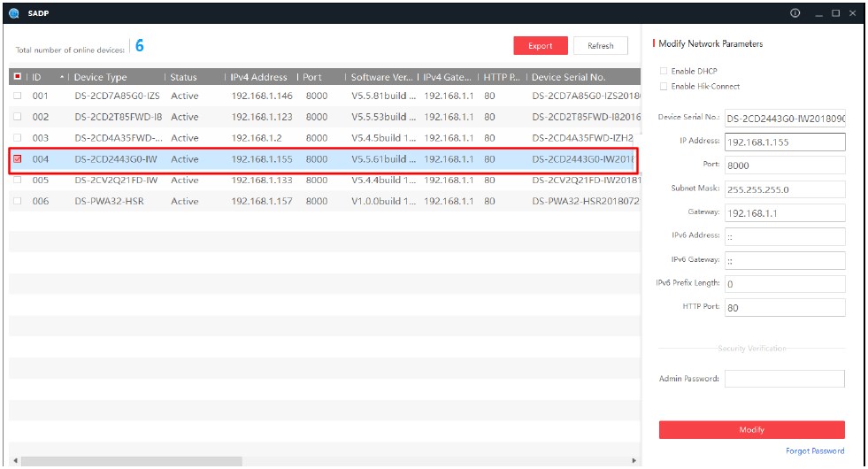Click the horizontal scrollbar left arrow

tap(15, 461)
